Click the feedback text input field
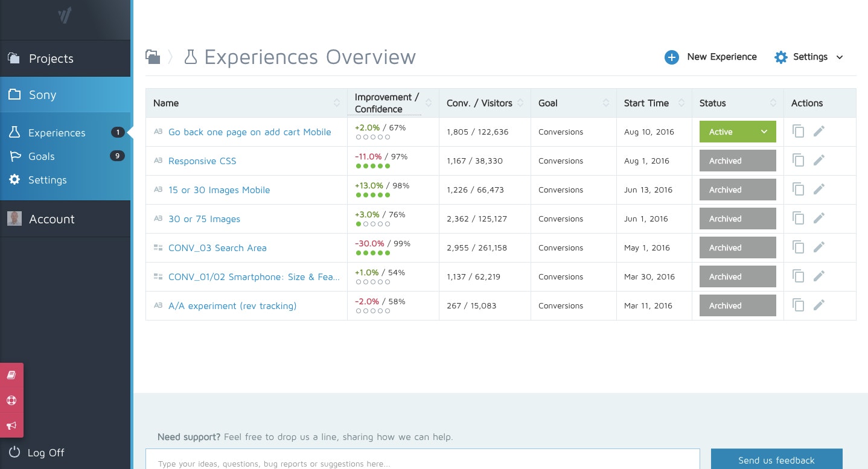Viewport: 868px width, 469px height. coord(423,462)
